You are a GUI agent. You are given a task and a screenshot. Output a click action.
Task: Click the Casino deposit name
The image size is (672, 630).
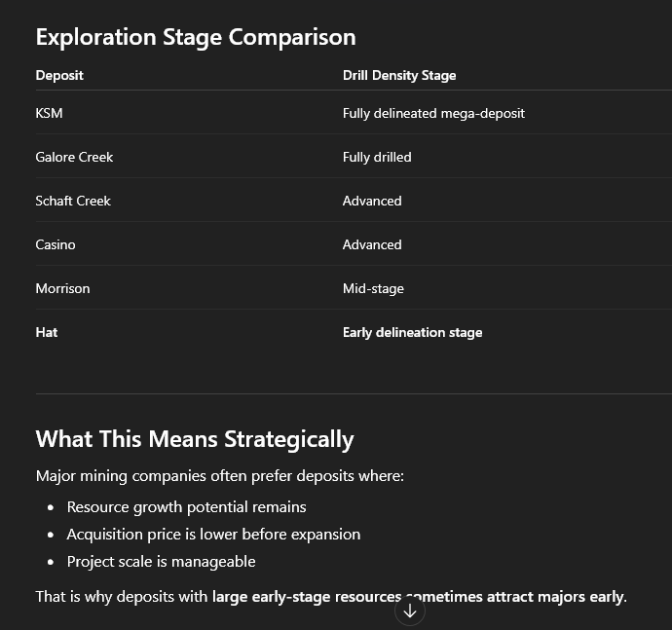56,244
